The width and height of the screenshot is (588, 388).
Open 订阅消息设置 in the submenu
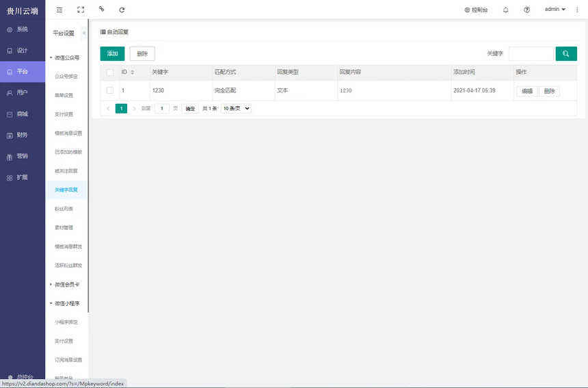pos(68,360)
